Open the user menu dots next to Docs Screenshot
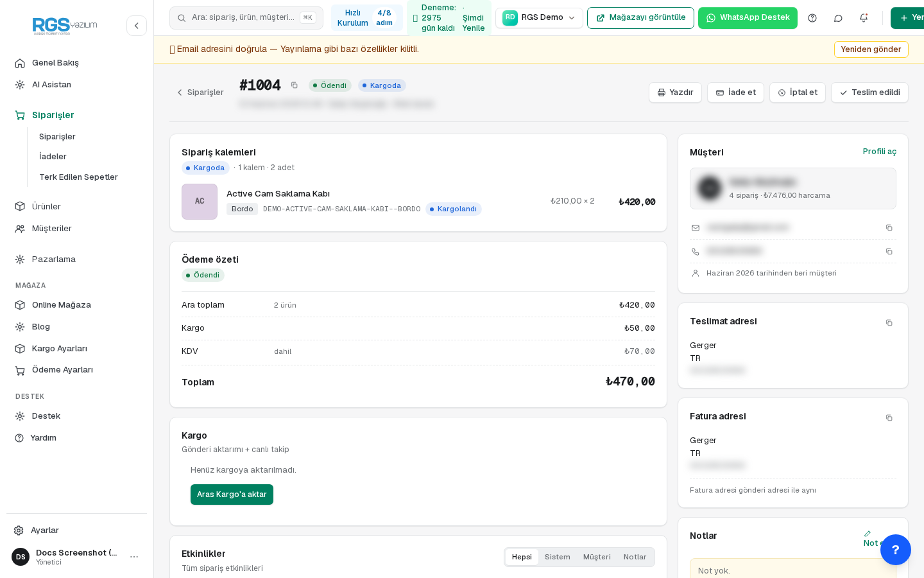The height and width of the screenshot is (578, 924). (134, 557)
